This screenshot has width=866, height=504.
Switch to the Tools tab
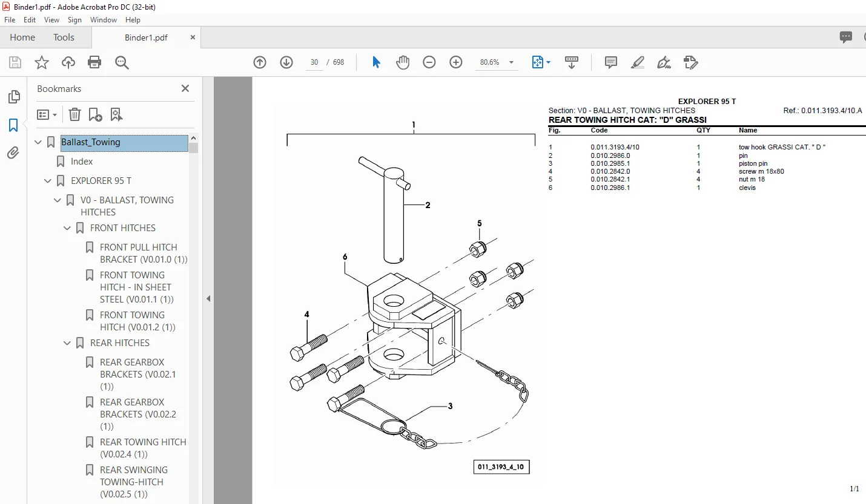(x=64, y=38)
